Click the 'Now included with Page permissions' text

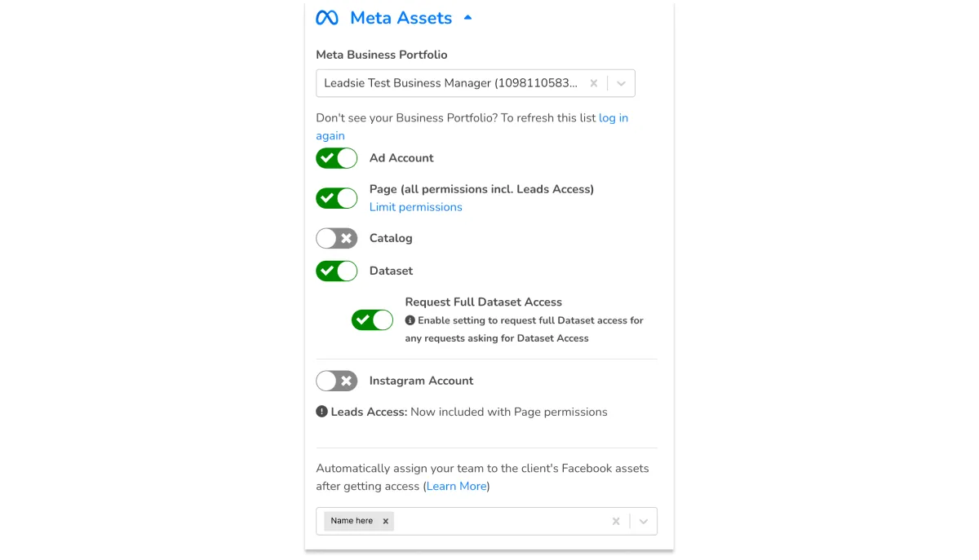pyautogui.click(x=509, y=412)
